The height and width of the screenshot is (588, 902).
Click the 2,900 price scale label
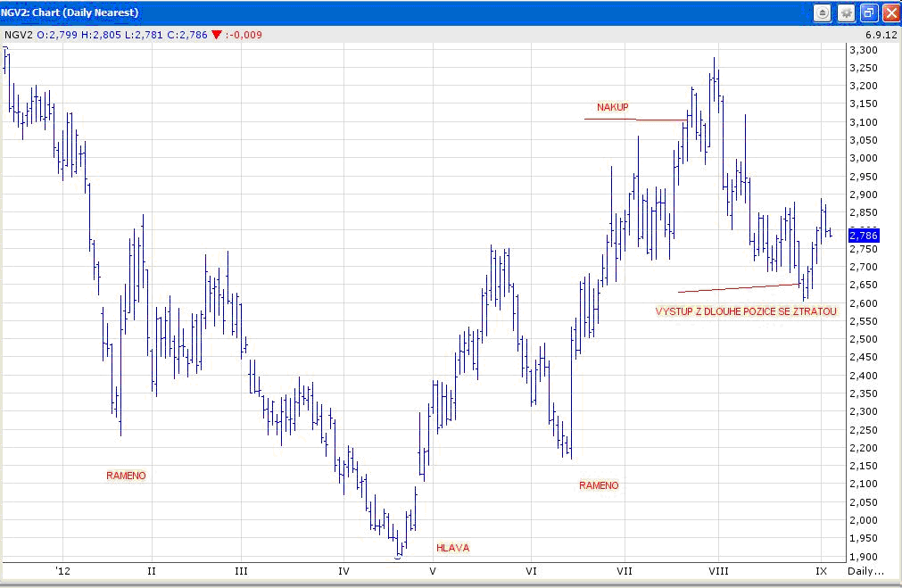click(864, 195)
